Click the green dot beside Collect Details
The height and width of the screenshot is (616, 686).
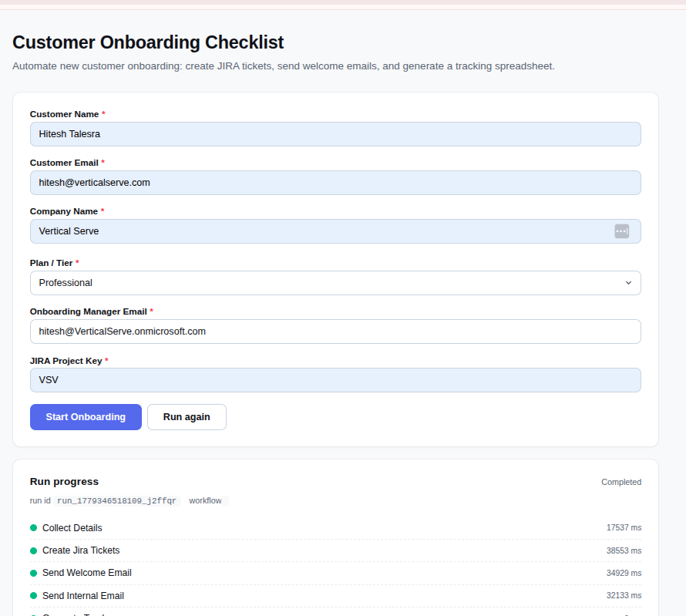(33, 527)
